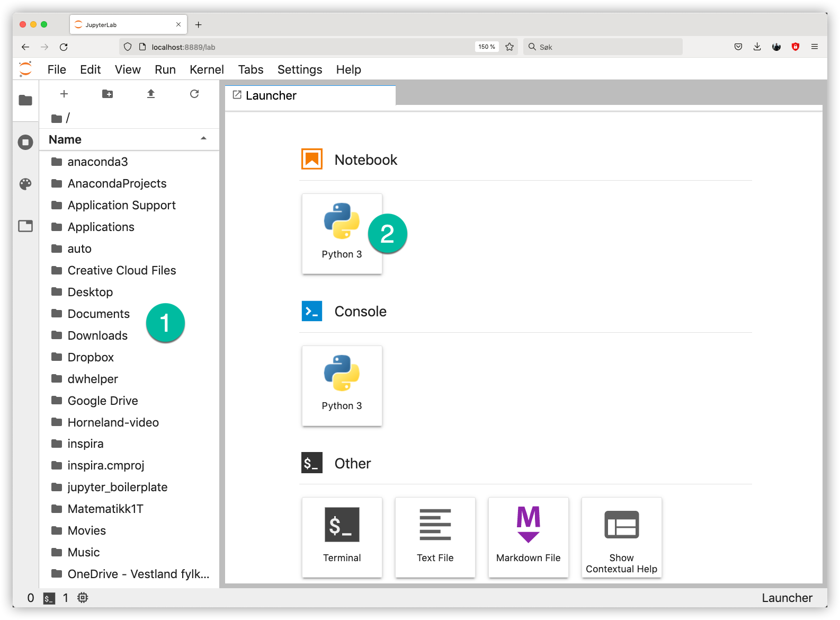This screenshot has width=840, height=620.
Task: Click the New Launcher plus icon
Action: pyautogui.click(x=64, y=94)
